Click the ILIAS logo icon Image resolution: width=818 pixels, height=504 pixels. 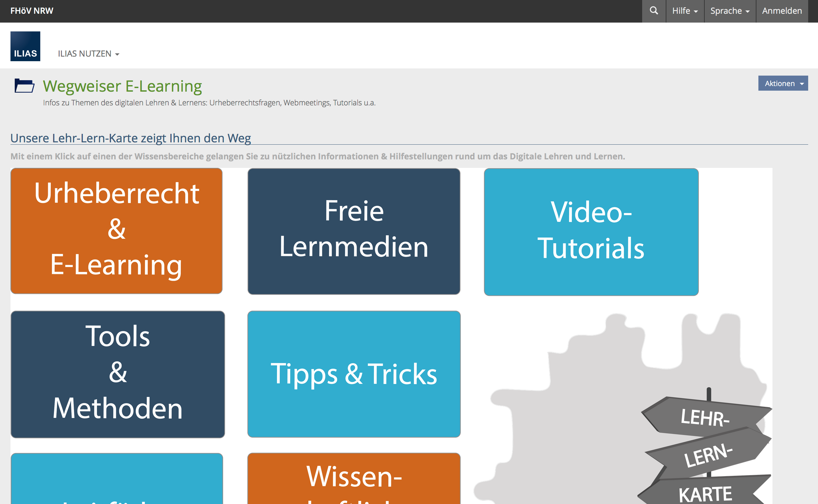(25, 46)
